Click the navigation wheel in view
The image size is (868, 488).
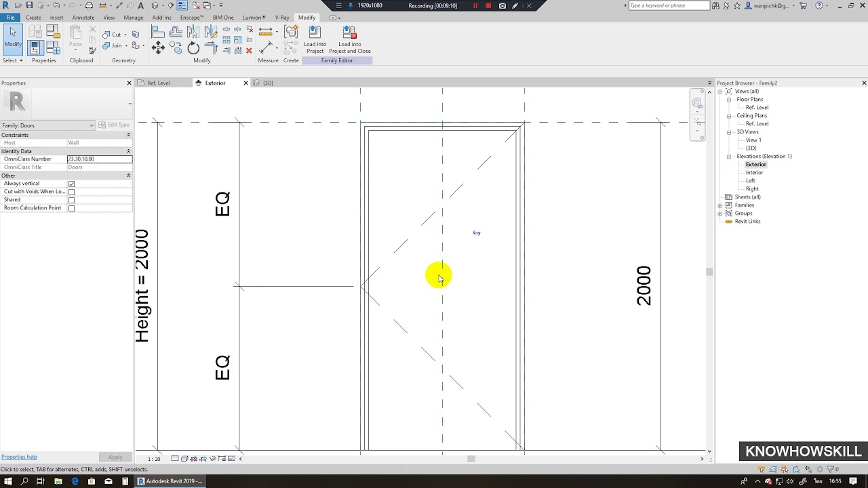pyautogui.click(x=696, y=104)
